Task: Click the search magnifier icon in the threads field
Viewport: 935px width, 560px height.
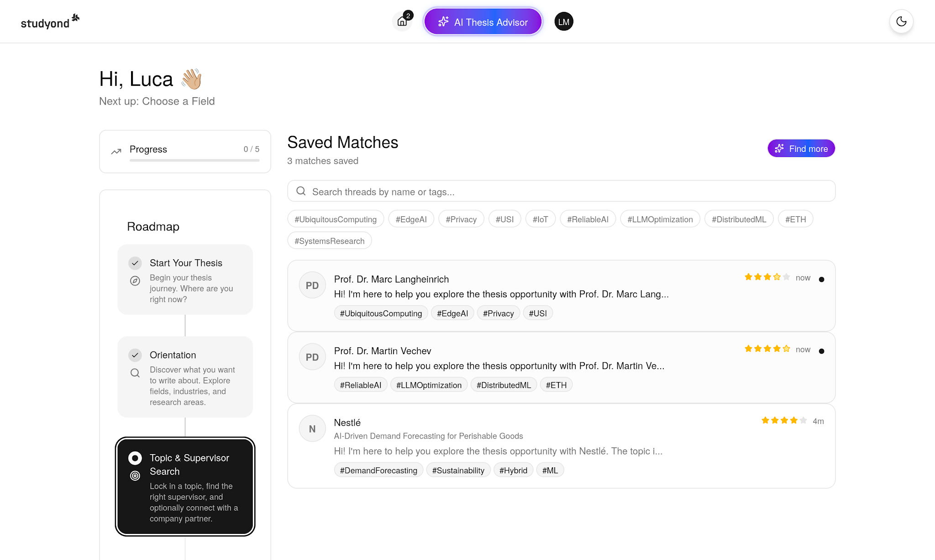Action: 301,191
